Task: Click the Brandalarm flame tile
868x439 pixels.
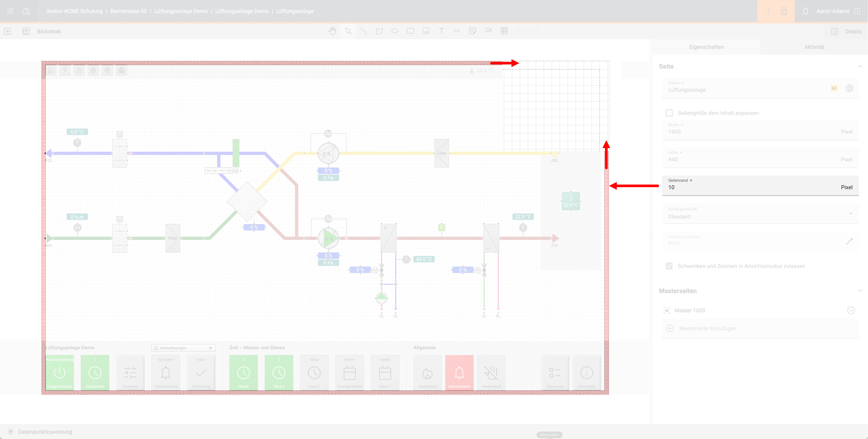Action: coord(428,373)
